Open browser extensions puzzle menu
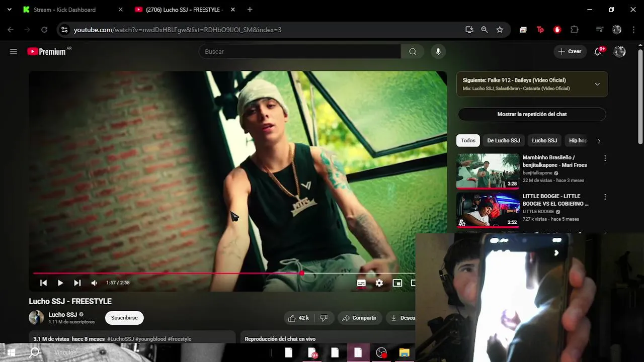 [575, 30]
